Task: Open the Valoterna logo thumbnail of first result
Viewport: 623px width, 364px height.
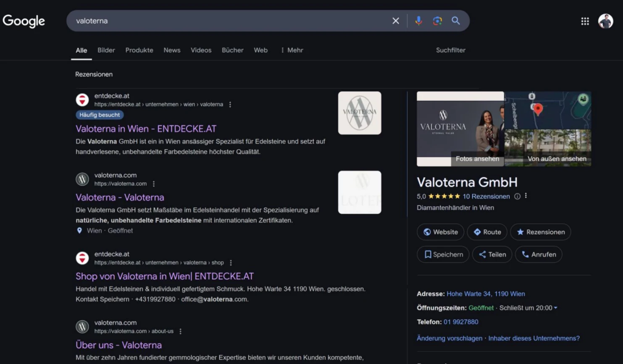Action: [x=360, y=113]
